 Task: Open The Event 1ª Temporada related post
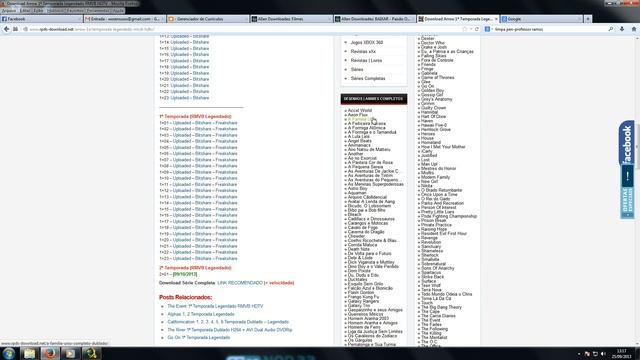click(x=215, y=306)
